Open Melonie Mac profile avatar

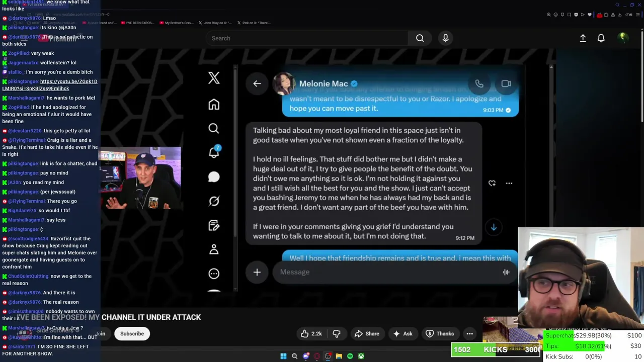[284, 83]
